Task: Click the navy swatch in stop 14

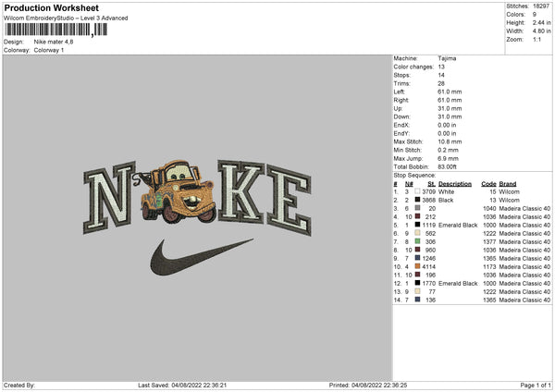Action: click(417, 300)
